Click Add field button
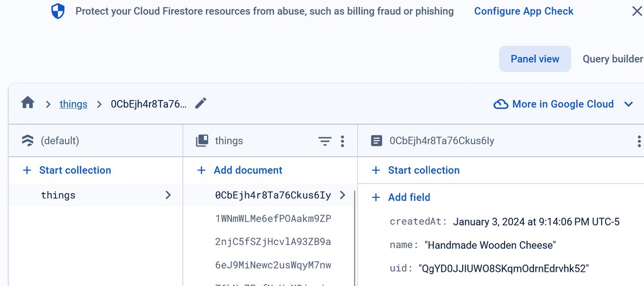Screen dimensions: 644x286 pos(401,197)
